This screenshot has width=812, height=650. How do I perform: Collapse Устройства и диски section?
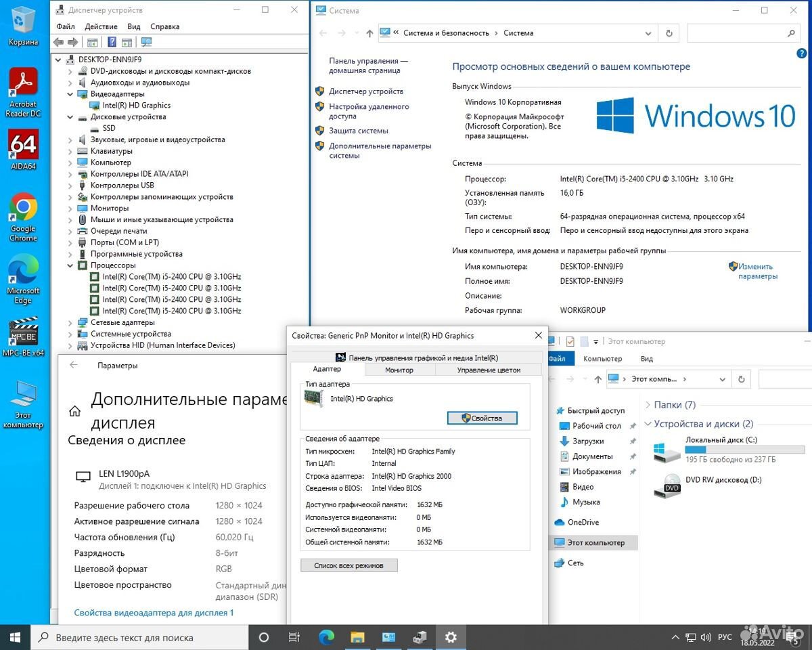[x=648, y=424]
